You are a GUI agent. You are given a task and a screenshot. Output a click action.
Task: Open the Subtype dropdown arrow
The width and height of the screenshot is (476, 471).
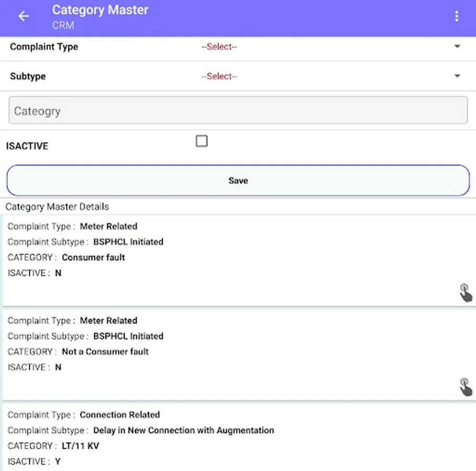pos(457,76)
